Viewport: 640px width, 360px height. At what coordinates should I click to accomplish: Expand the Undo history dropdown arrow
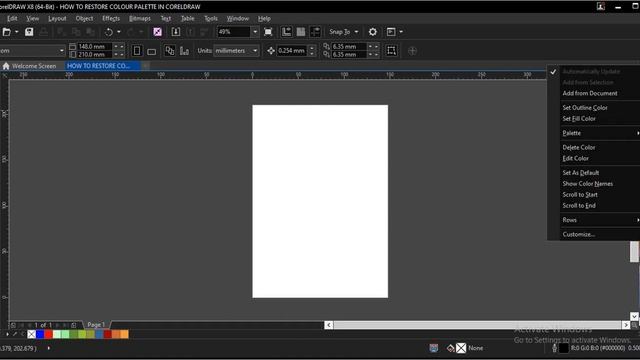coord(119,32)
